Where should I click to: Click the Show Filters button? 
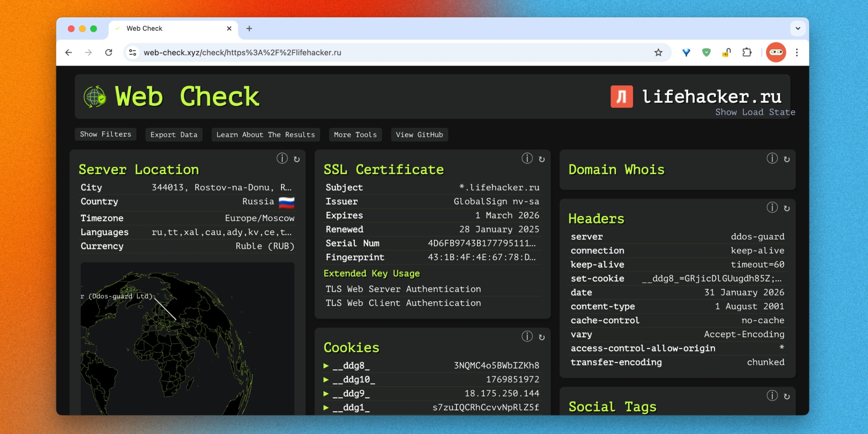click(105, 134)
